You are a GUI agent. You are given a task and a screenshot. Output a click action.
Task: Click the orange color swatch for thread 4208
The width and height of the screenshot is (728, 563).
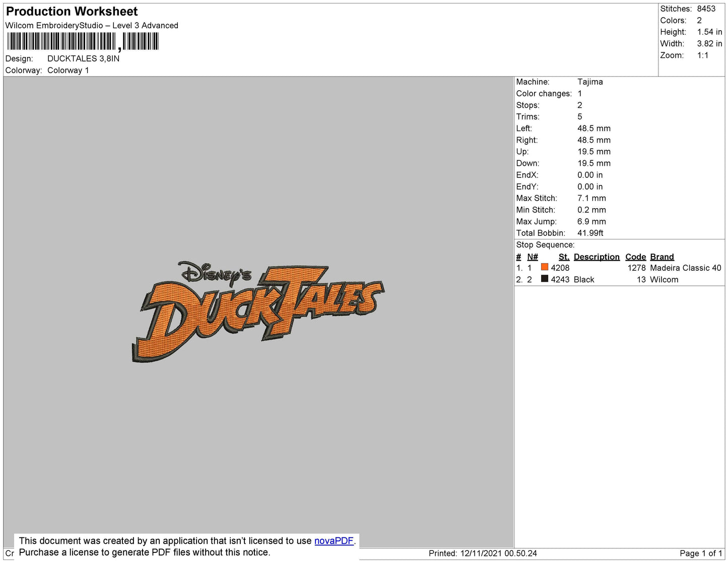545,267
